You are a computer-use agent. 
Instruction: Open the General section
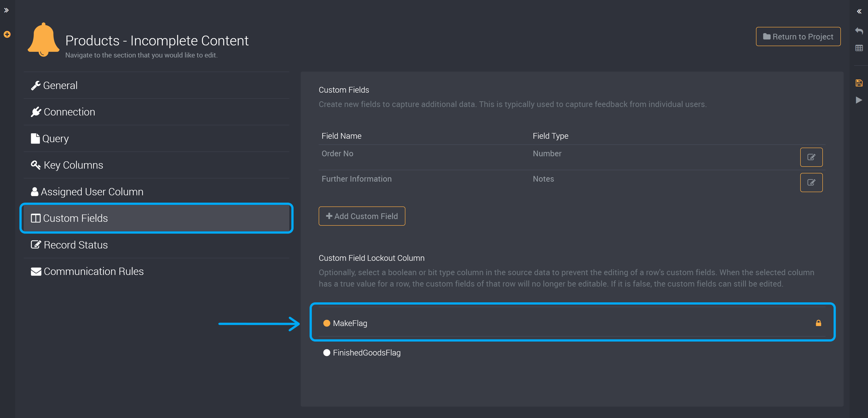pyautogui.click(x=156, y=85)
